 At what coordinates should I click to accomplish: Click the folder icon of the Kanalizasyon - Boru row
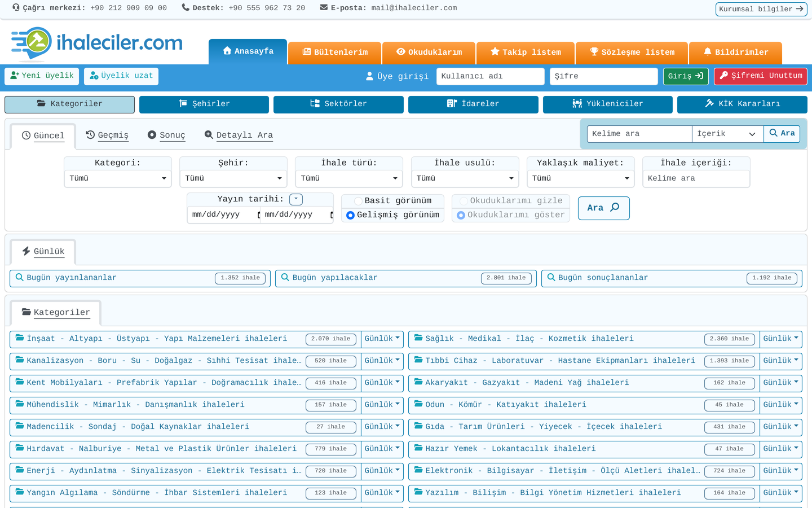pyautogui.click(x=20, y=360)
